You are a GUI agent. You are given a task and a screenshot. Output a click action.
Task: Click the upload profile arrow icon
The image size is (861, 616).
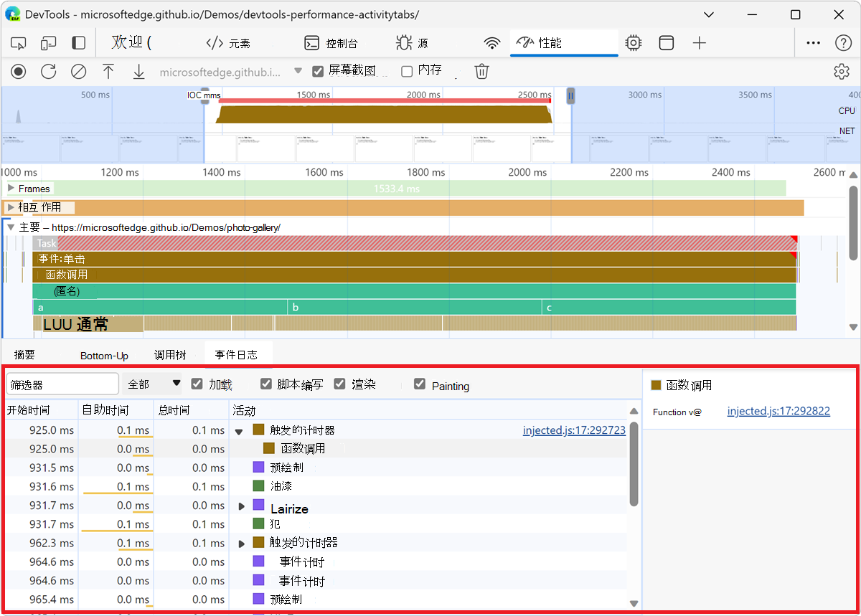click(108, 71)
